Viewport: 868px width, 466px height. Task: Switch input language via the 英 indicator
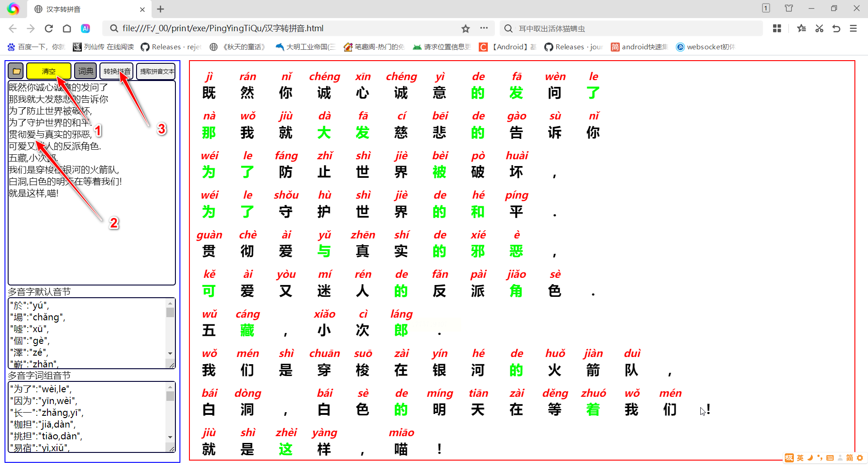click(800, 458)
